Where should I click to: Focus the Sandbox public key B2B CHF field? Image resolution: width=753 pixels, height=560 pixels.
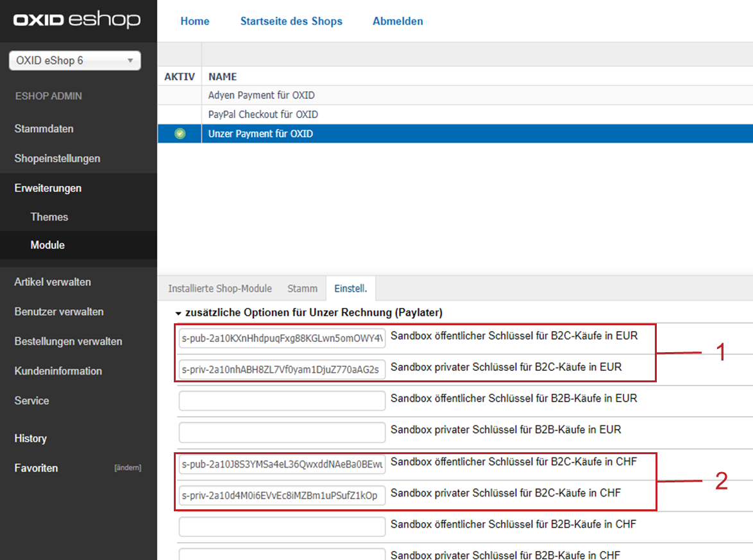point(282,527)
